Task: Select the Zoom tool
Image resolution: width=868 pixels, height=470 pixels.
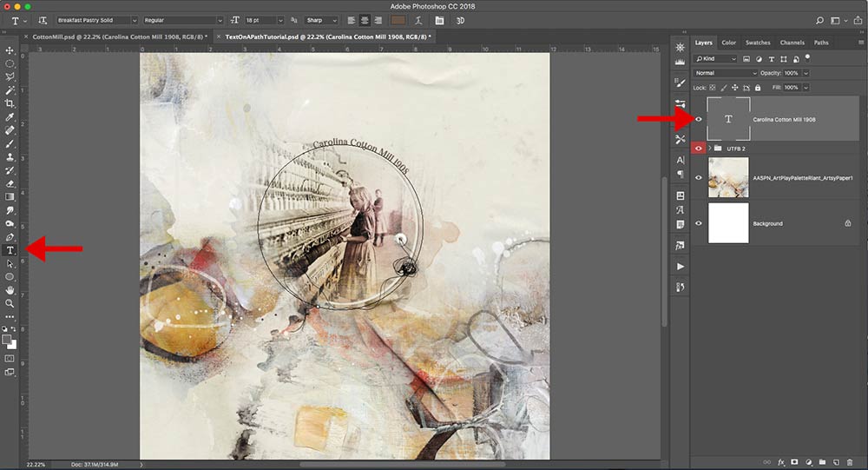Action: (10, 303)
